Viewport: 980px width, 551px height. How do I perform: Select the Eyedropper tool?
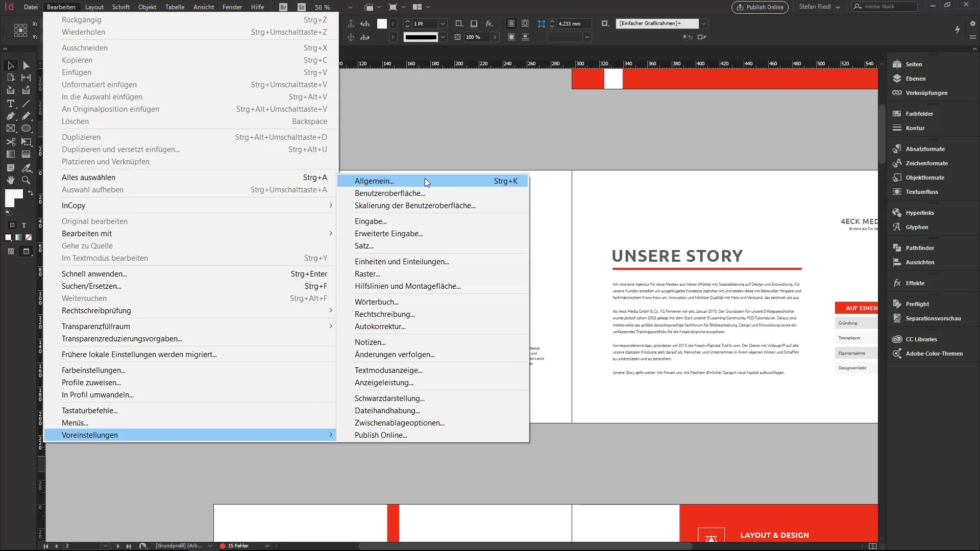pos(26,168)
